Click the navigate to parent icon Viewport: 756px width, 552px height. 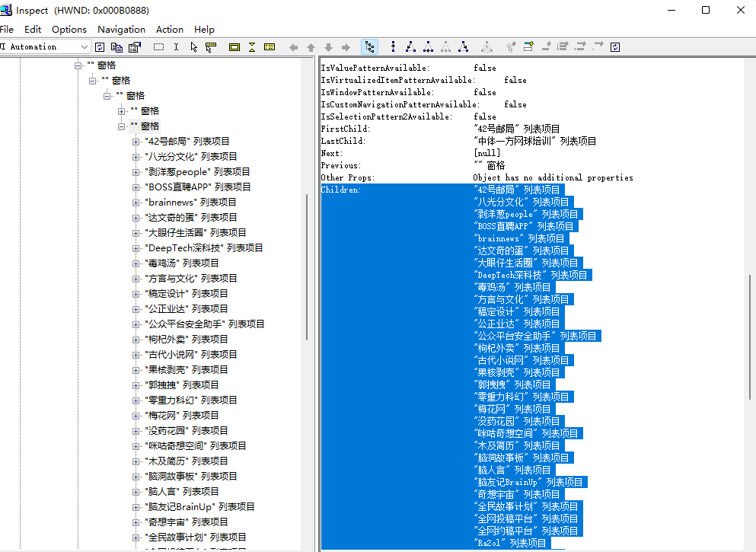pyautogui.click(x=393, y=47)
